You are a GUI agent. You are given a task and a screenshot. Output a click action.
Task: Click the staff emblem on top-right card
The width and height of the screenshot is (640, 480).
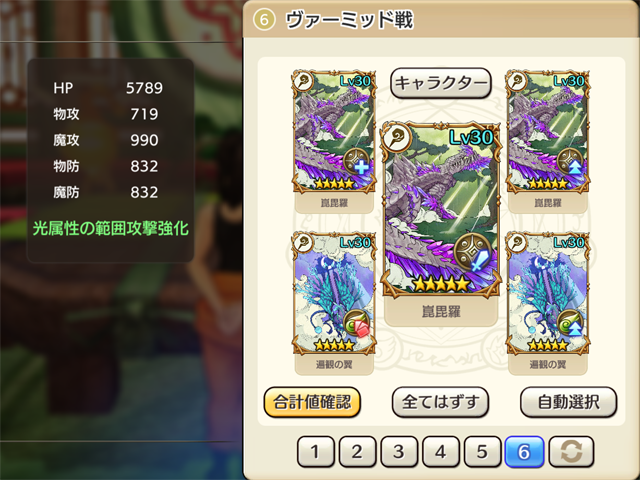point(516,81)
